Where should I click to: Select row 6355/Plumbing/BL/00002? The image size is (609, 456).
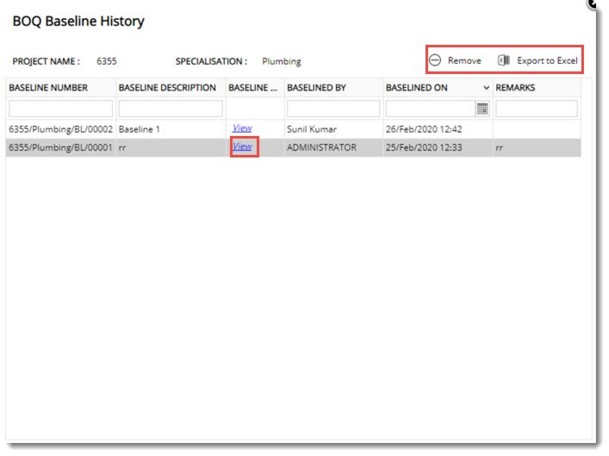(60, 128)
